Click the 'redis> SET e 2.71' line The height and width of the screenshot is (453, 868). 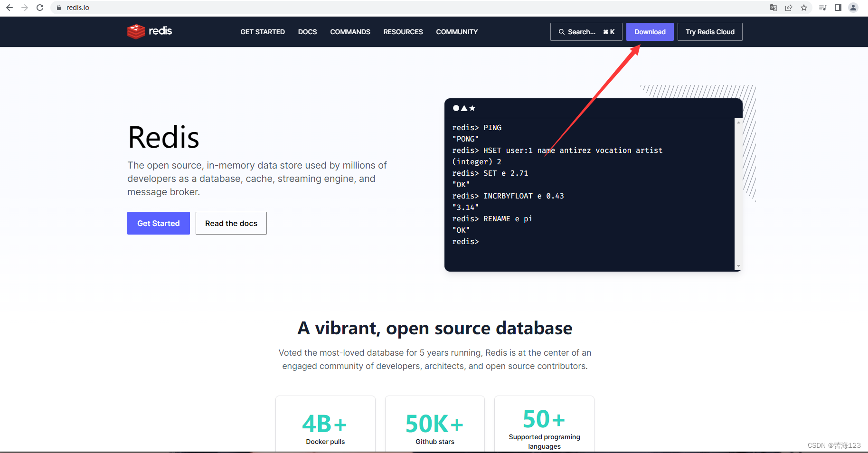click(490, 173)
